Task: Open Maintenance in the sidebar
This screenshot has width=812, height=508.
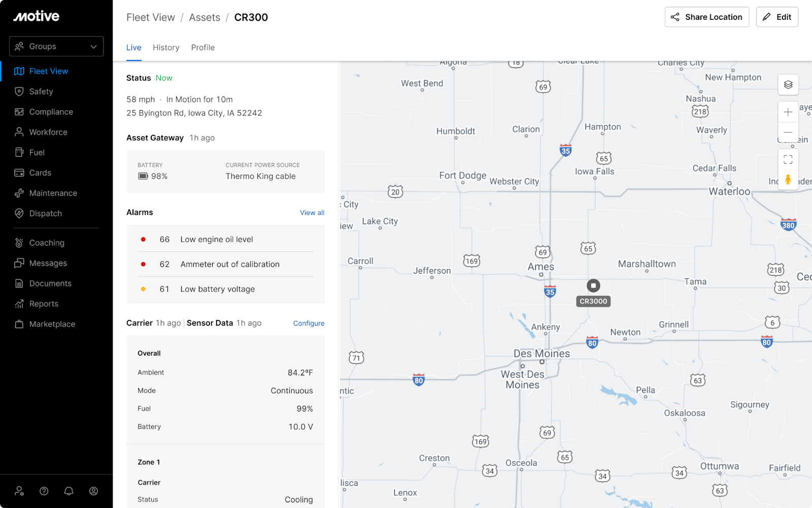Action: (53, 193)
